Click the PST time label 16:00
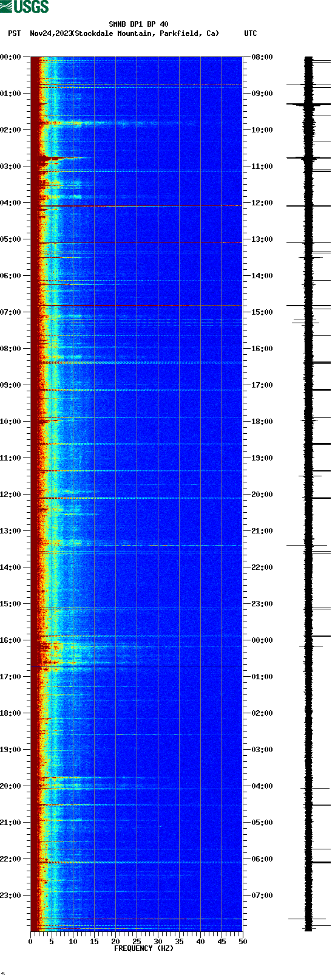Screen dimensions: 335x980 point(11,640)
